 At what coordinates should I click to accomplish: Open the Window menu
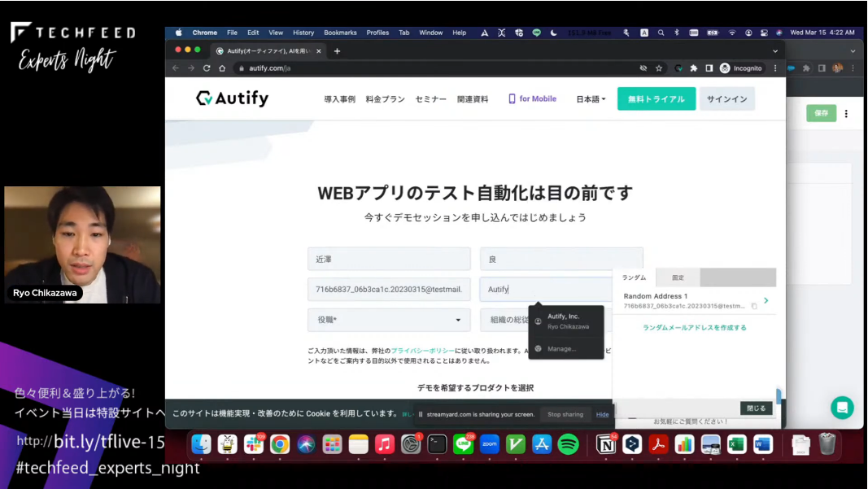pos(430,33)
